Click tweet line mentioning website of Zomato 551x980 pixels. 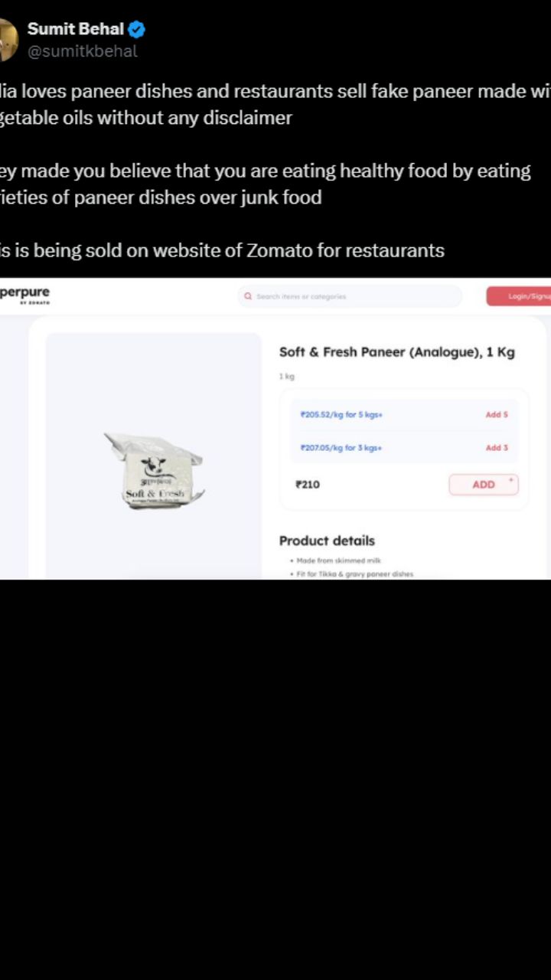pyautogui.click(x=222, y=250)
